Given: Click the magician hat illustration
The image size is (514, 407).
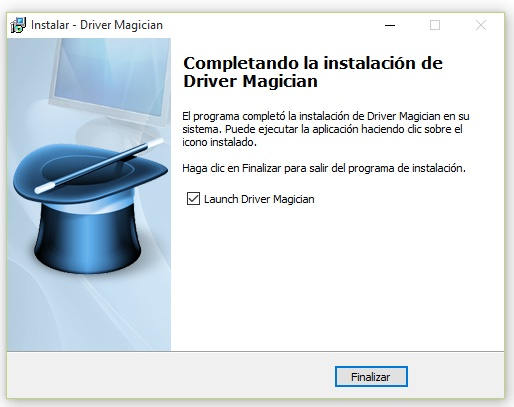Looking at the screenshot, I should [90, 207].
